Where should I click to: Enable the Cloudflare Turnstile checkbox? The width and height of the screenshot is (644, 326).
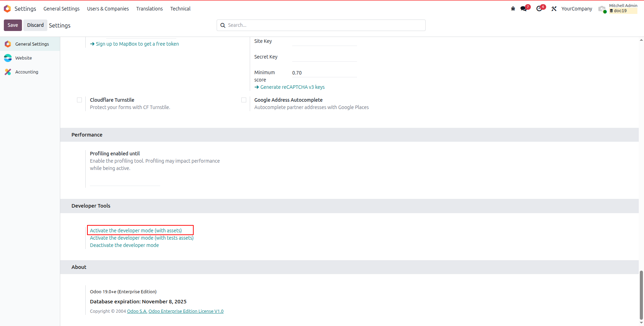coord(79,100)
